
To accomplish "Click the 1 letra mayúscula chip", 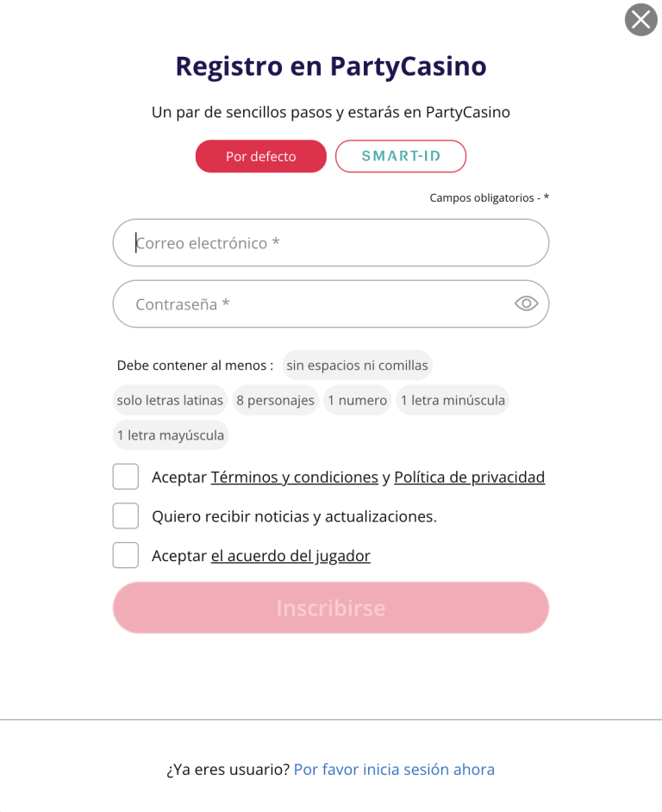I will [x=170, y=435].
